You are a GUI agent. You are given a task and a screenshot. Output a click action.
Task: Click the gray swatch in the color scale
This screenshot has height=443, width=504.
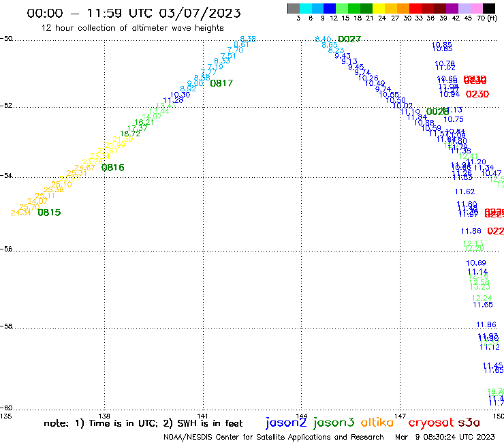pyautogui.click(x=294, y=8)
